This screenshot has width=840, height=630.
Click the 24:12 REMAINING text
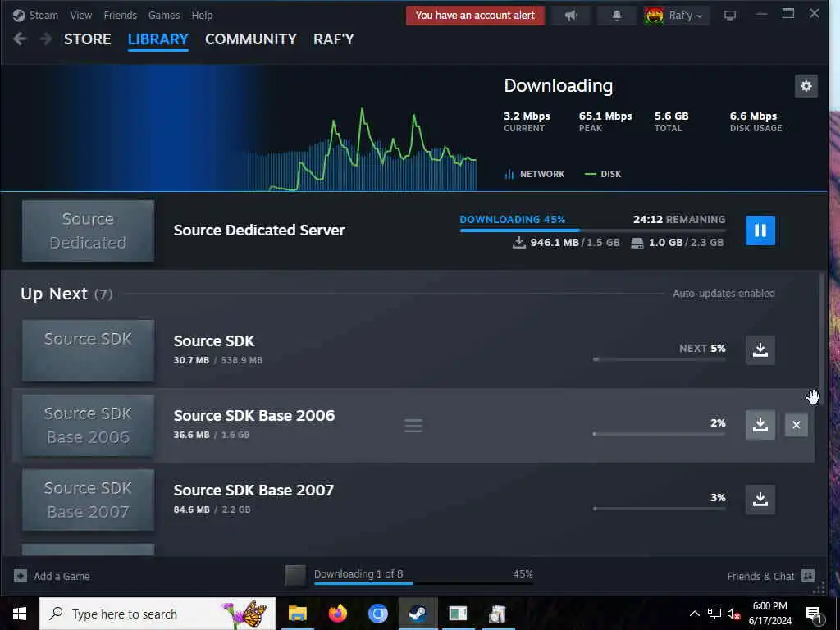pos(679,220)
